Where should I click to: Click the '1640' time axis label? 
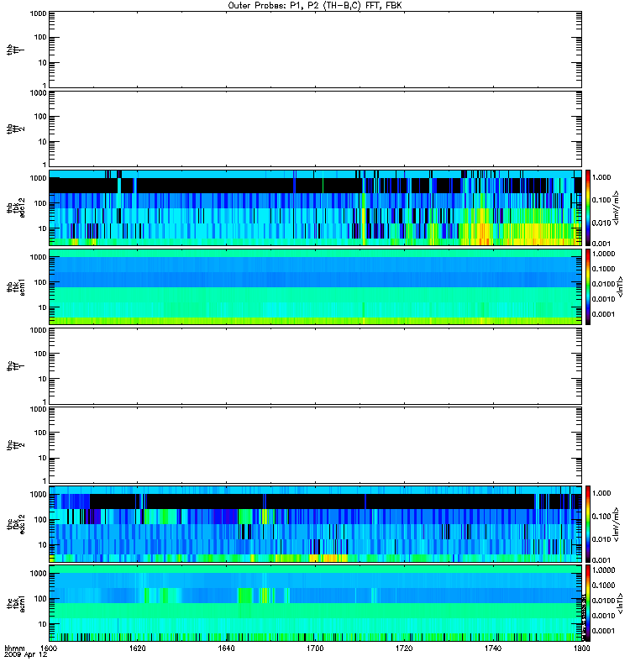[226, 648]
